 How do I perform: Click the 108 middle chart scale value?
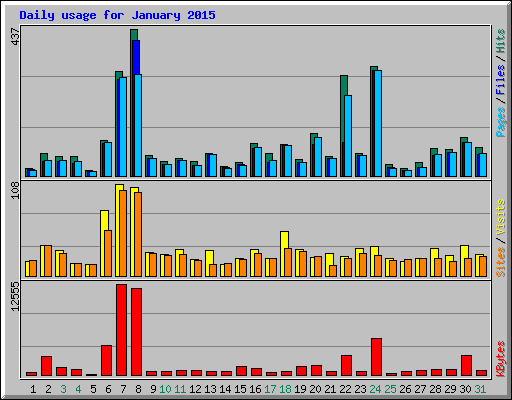tap(15, 191)
